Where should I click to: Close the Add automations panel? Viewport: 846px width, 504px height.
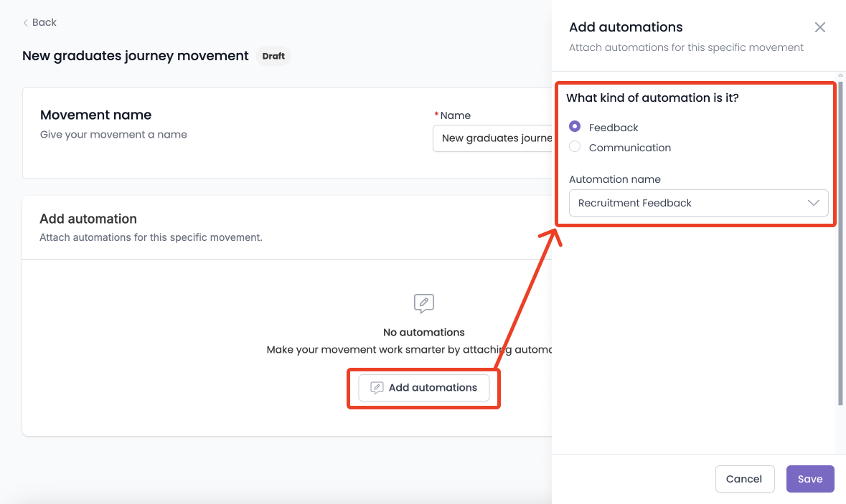pyautogui.click(x=819, y=27)
